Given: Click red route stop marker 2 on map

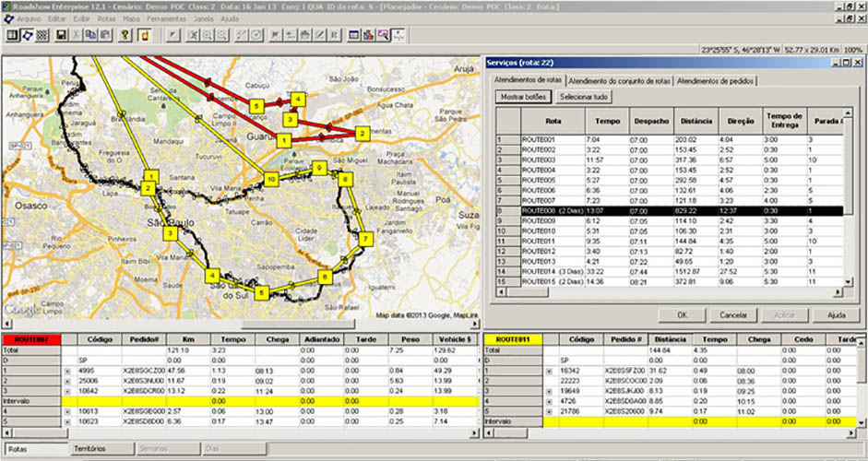Looking at the screenshot, I should click(363, 134).
